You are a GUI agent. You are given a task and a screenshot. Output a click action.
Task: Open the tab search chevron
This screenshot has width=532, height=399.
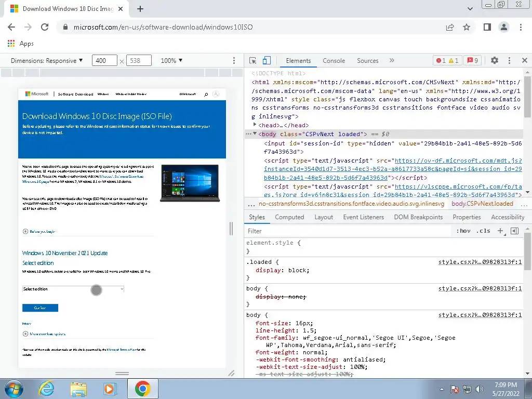470,9
